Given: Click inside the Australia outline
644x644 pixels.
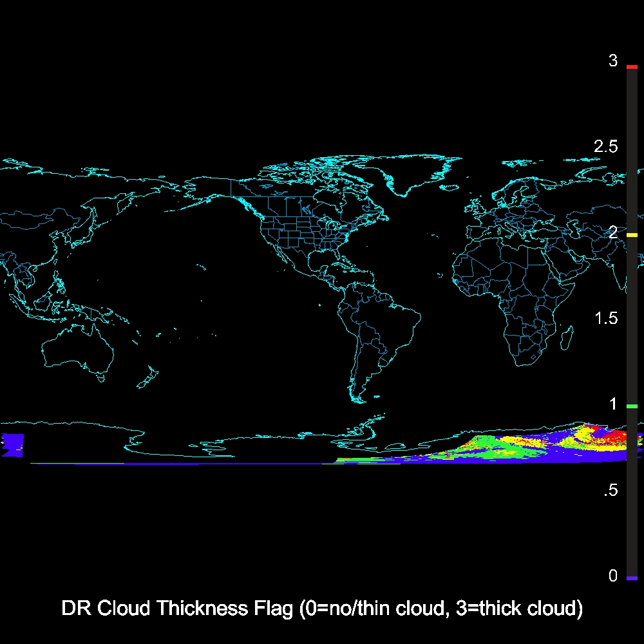Looking at the screenshot, I should point(77,351).
